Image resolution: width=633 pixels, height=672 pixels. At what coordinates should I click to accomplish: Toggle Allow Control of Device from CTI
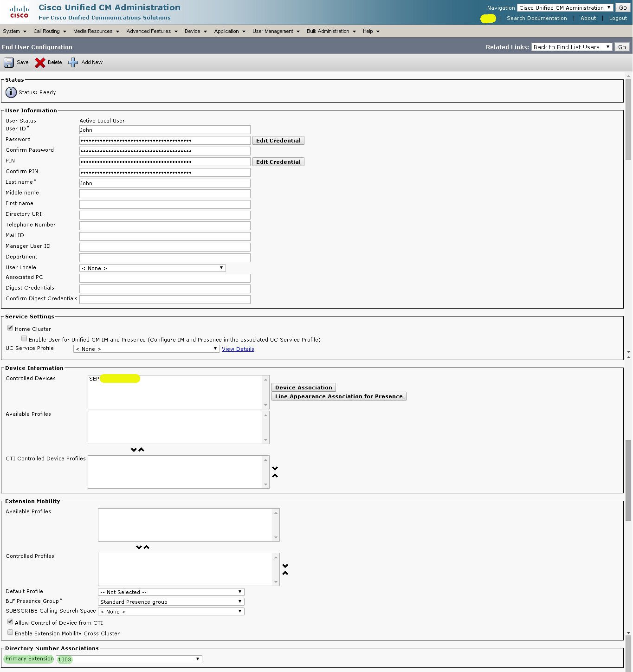[10, 621]
